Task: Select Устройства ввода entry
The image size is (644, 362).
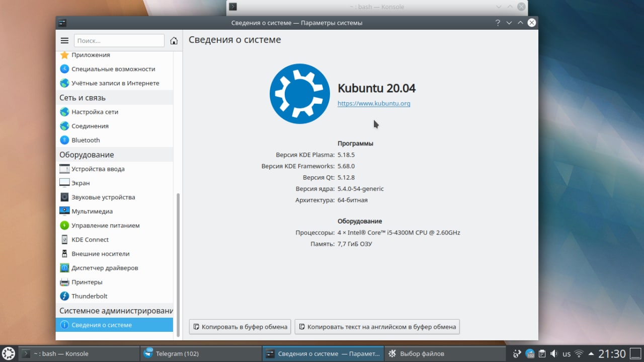Action: pos(114,169)
